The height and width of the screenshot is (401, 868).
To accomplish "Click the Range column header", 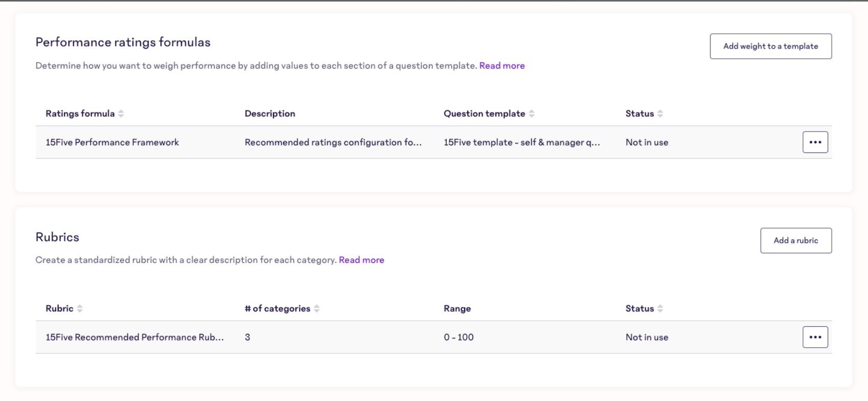I will tap(457, 308).
